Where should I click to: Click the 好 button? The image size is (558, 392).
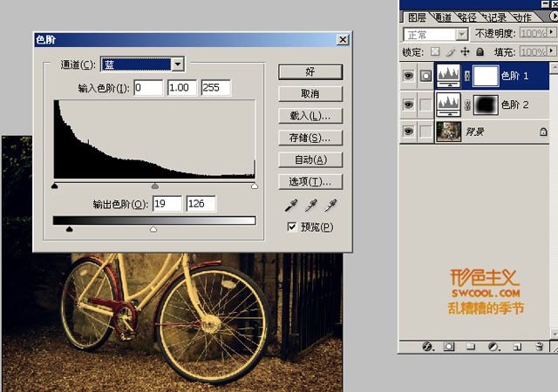click(x=310, y=71)
